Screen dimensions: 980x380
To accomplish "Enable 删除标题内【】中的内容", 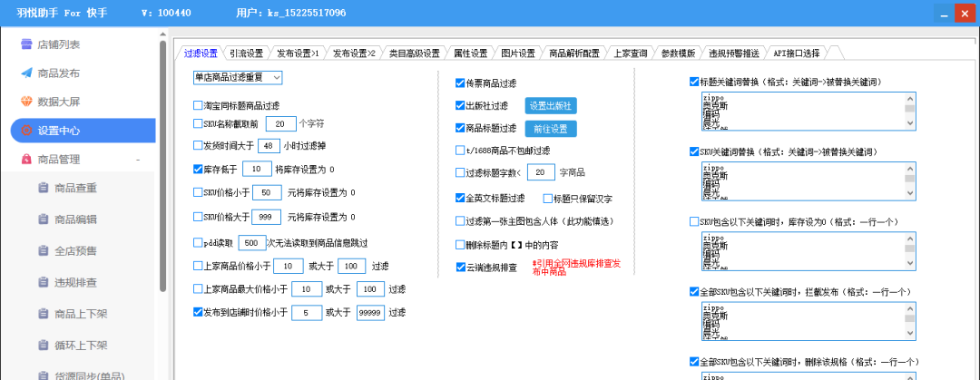I will (x=460, y=244).
